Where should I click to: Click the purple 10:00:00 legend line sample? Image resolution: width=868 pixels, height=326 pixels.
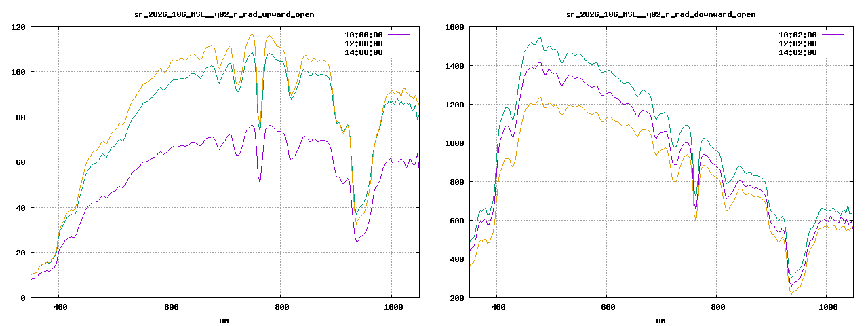tap(398, 34)
